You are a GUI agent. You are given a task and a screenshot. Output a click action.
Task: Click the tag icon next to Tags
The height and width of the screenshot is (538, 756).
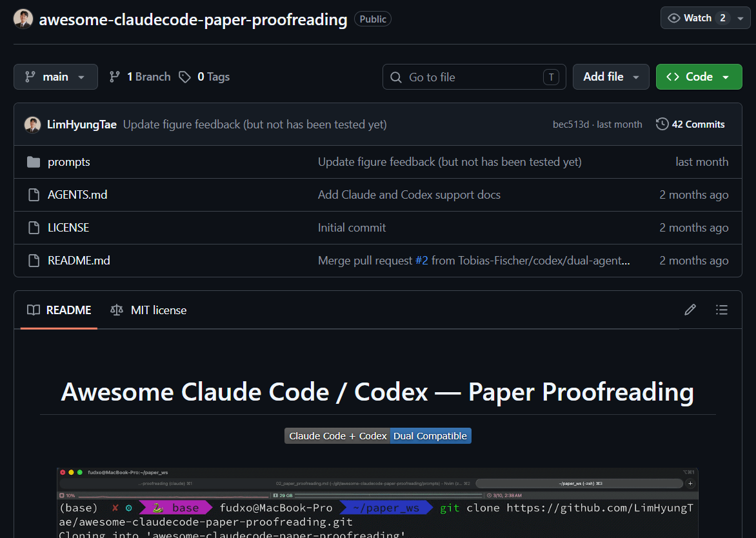(184, 77)
